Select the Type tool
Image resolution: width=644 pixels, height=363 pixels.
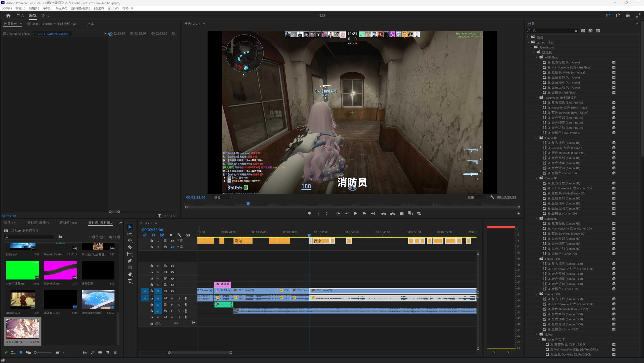[130, 281]
